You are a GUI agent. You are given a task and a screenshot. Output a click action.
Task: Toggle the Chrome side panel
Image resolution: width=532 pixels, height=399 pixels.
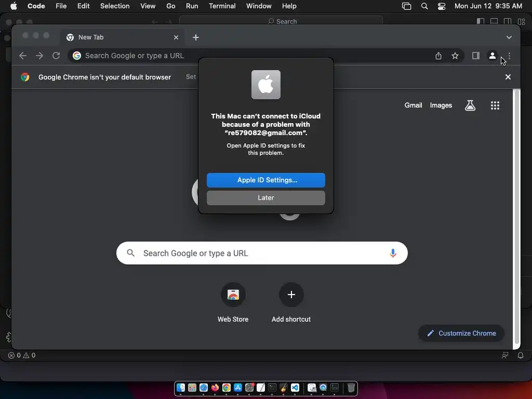(x=476, y=56)
